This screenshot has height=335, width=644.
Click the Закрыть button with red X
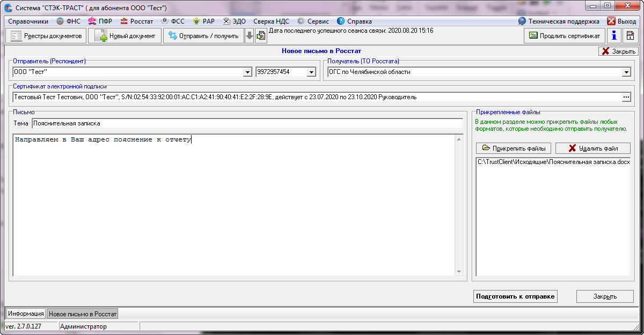[x=618, y=51]
